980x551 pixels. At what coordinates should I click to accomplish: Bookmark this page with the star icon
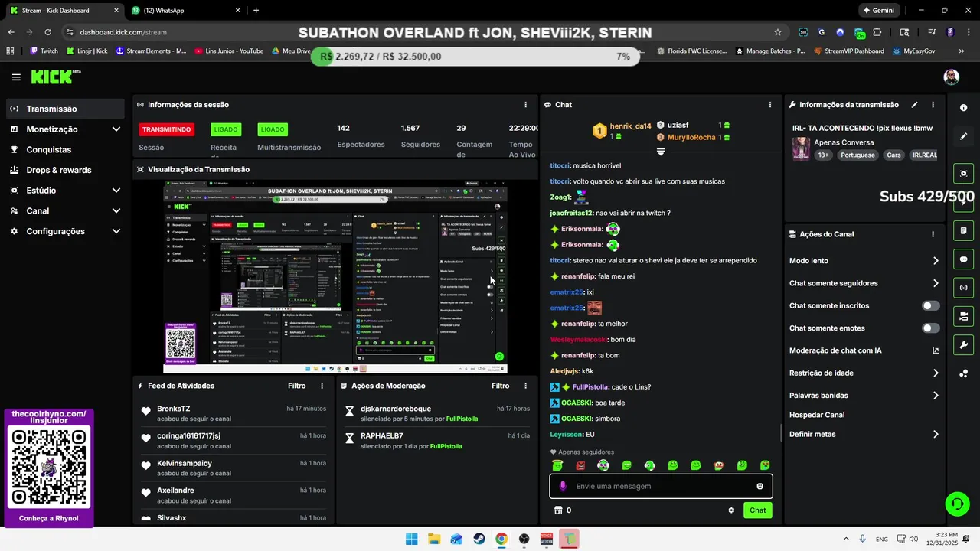point(778,32)
